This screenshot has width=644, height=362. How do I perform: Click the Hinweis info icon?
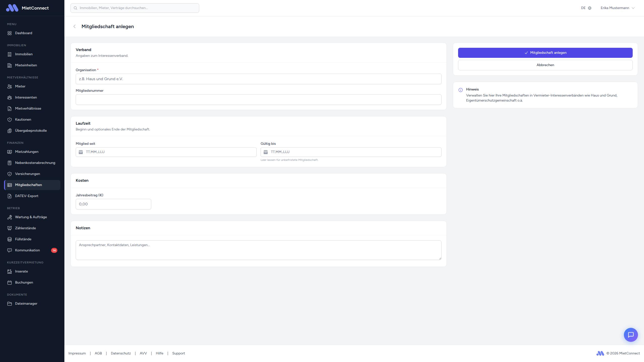[x=461, y=90]
